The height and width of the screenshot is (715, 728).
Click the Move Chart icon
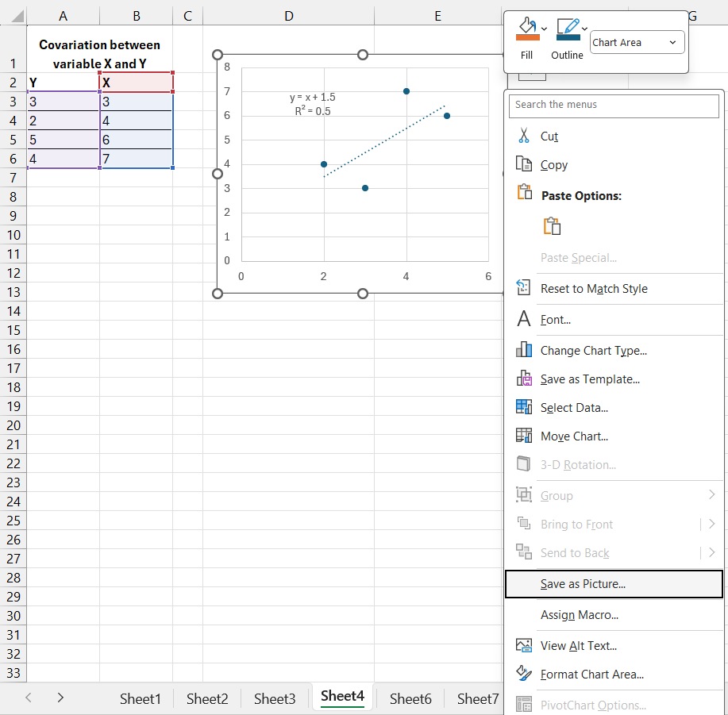(x=524, y=435)
